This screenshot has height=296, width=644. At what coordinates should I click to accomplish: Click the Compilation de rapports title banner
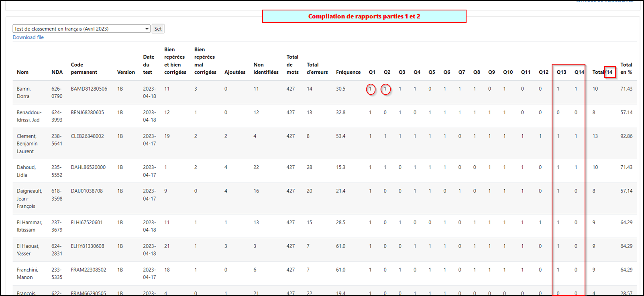tap(364, 16)
